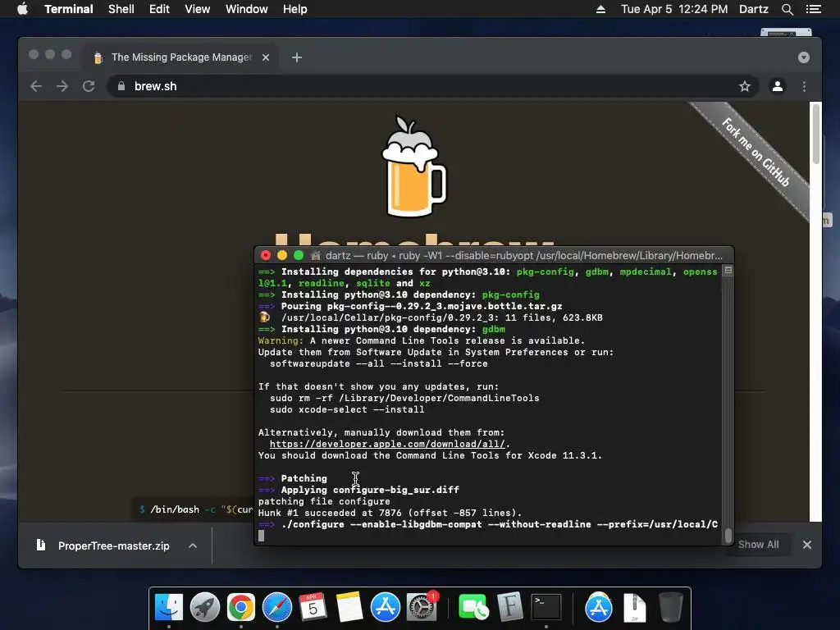Open Chrome tab search dropdown
This screenshot has height=630, width=840.
click(x=804, y=57)
